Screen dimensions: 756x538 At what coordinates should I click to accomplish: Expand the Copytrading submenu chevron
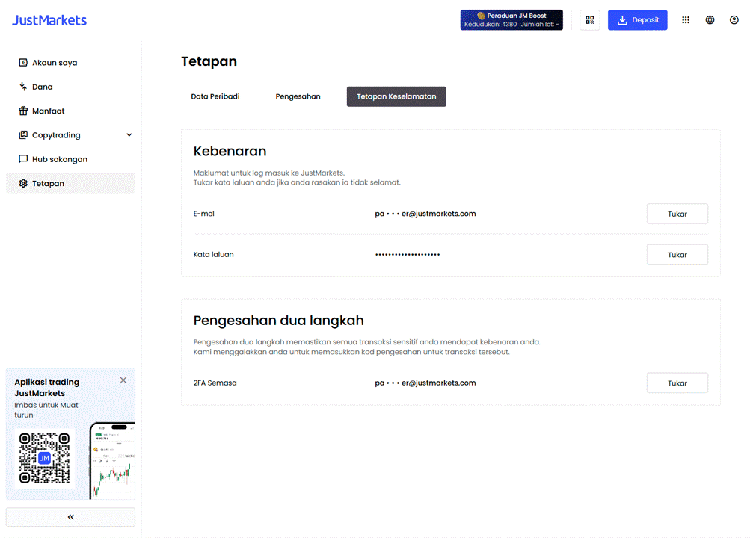coord(129,134)
